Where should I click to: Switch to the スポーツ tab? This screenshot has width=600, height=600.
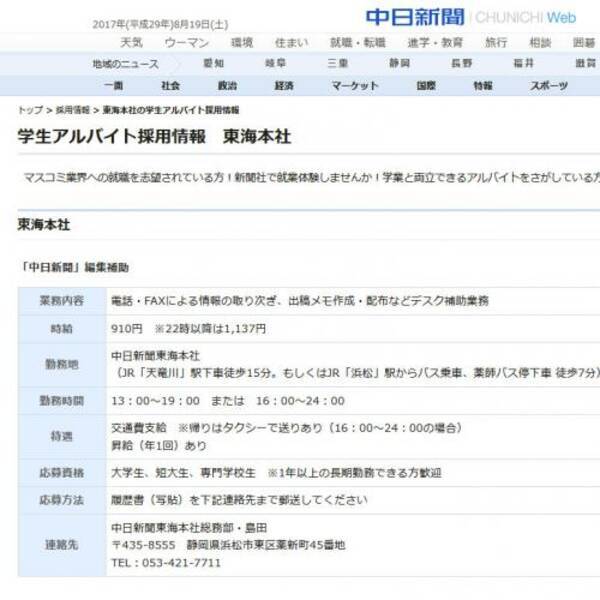pyautogui.click(x=549, y=86)
